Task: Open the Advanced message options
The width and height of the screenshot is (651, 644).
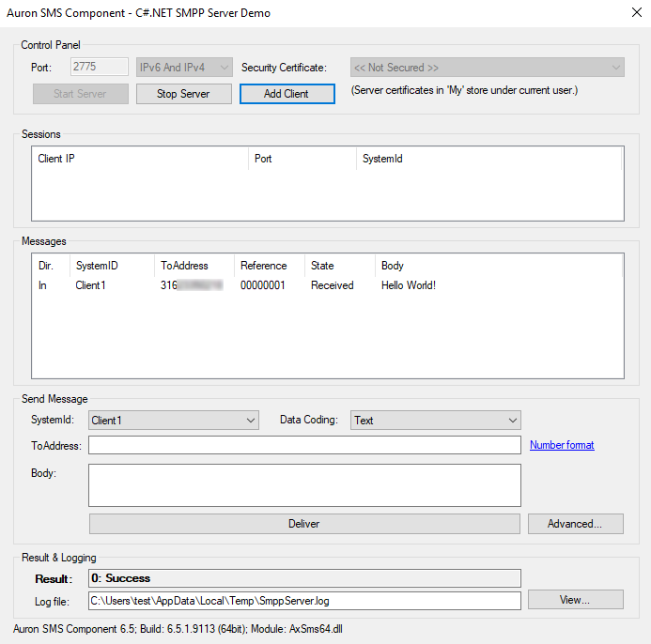Action: click(575, 524)
